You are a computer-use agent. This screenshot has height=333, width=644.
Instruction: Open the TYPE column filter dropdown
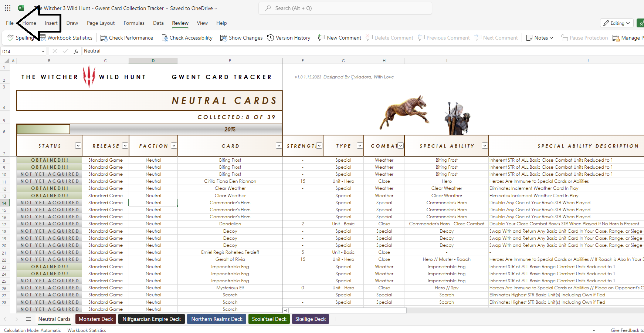(x=360, y=146)
